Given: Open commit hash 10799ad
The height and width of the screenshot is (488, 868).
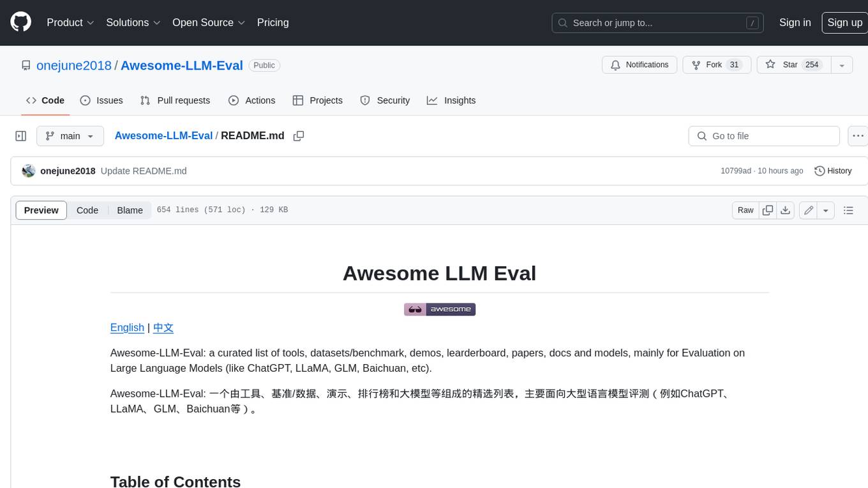Looking at the screenshot, I should [x=736, y=171].
